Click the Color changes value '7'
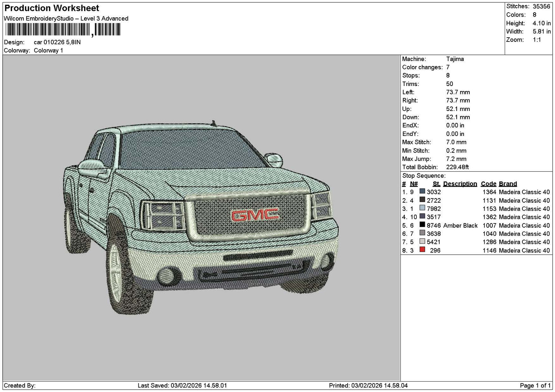 [448, 67]
